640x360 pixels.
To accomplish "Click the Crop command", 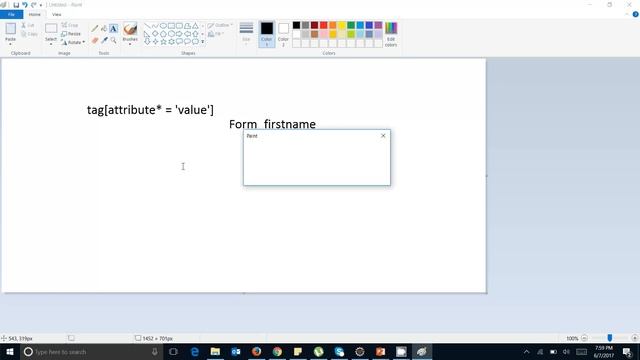I will 70,25.
